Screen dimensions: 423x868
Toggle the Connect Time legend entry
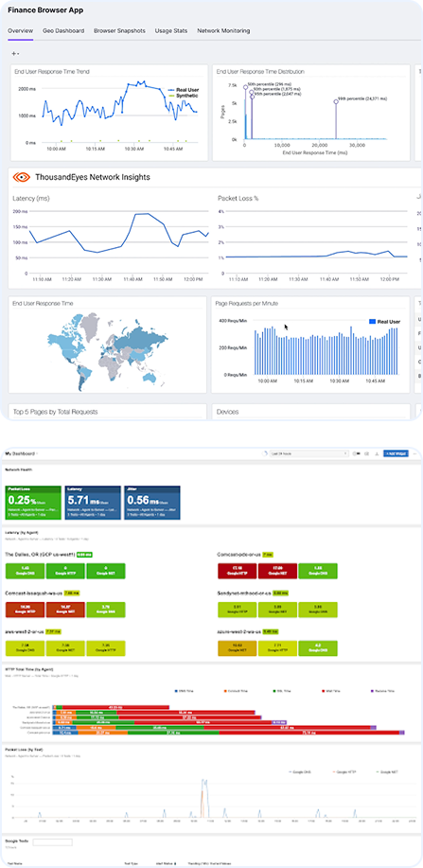click(x=236, y=691)
